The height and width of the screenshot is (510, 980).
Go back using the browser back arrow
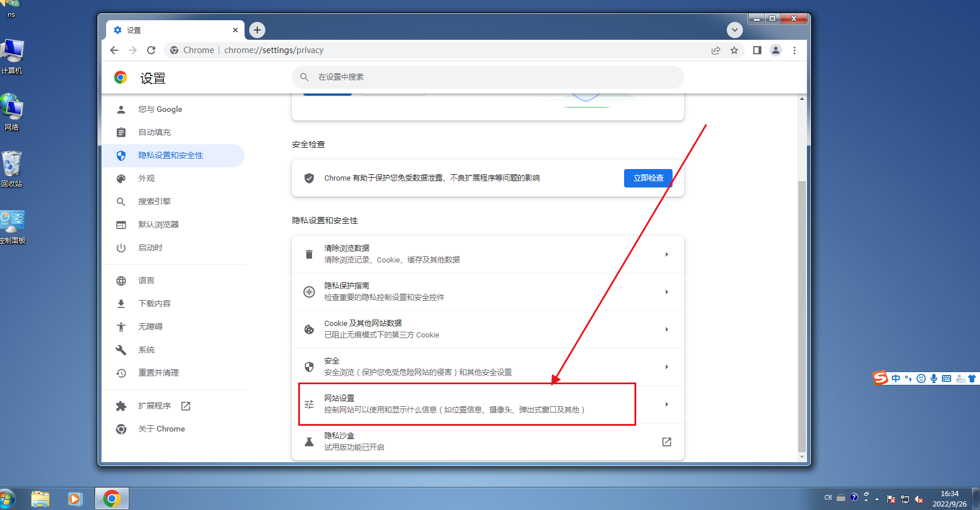coord(114,50)
